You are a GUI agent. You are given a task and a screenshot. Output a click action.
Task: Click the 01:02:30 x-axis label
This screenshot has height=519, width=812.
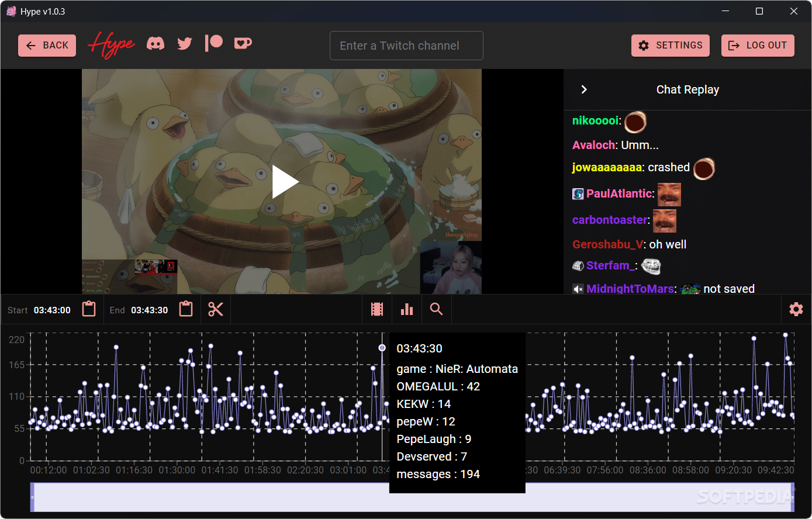(92, 470)
